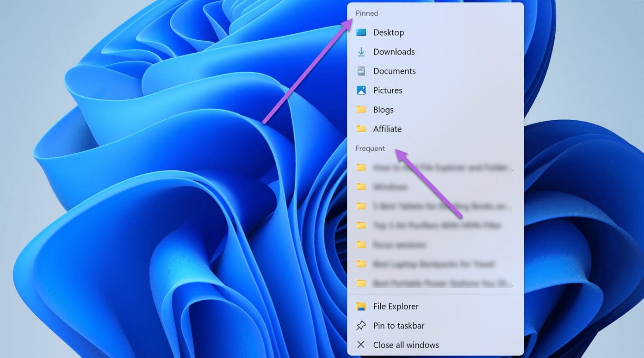Image resolution: width=644 pixels, height=358 pixels.
Task: Click the Documents page icon
Action: [x=361, y=71]
